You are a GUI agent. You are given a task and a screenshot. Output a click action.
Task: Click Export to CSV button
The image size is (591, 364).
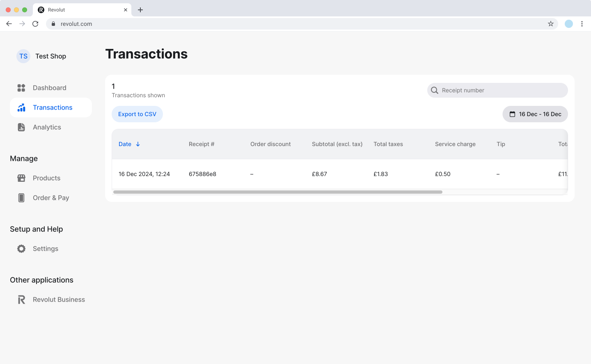[137, 114]
